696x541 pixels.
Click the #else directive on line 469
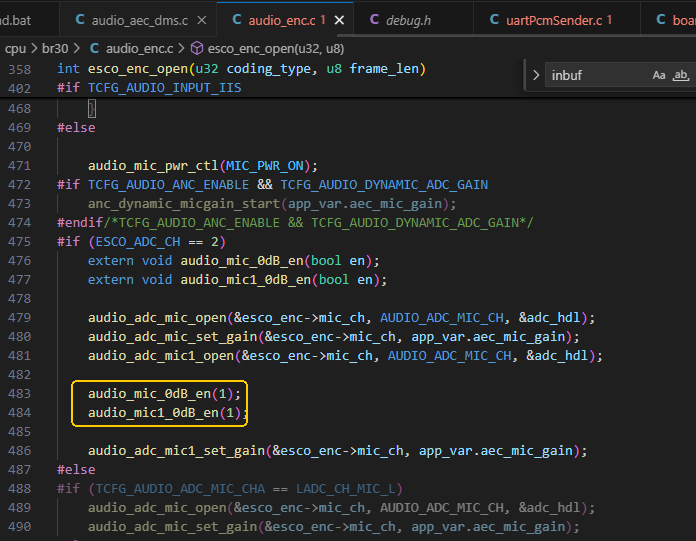coord(76,128)
